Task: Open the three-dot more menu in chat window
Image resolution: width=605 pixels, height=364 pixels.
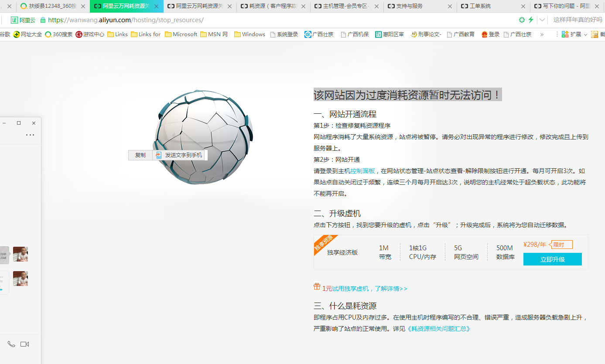Action: pos(30,135)
